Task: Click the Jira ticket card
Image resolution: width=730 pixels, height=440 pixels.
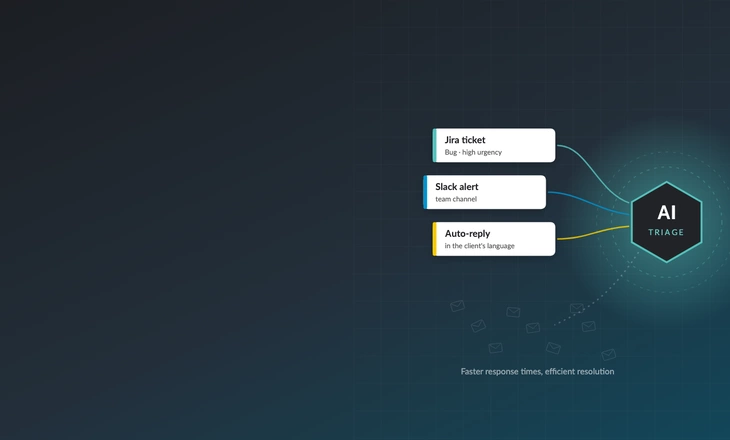Action: pyautogui.click(x=494, y=145)
